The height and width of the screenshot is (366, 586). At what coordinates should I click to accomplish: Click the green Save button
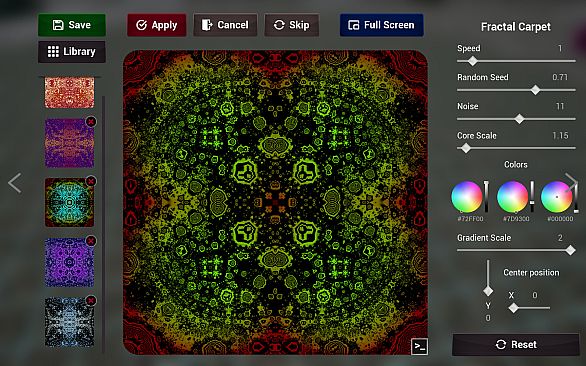click(72, 25)
